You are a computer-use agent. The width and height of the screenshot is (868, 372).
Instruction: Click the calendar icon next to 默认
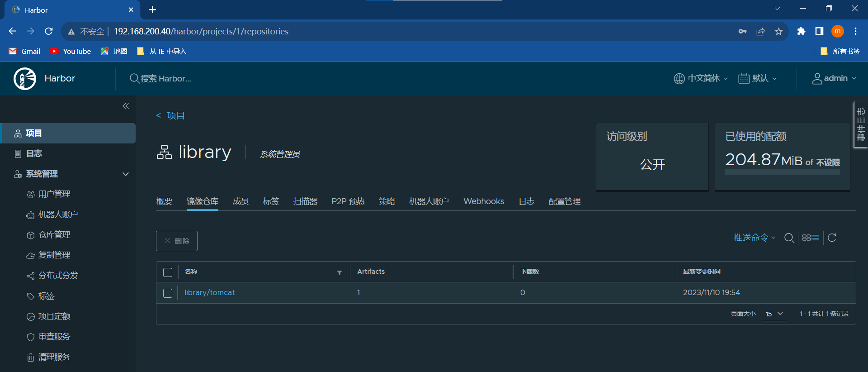coord(744,78)
